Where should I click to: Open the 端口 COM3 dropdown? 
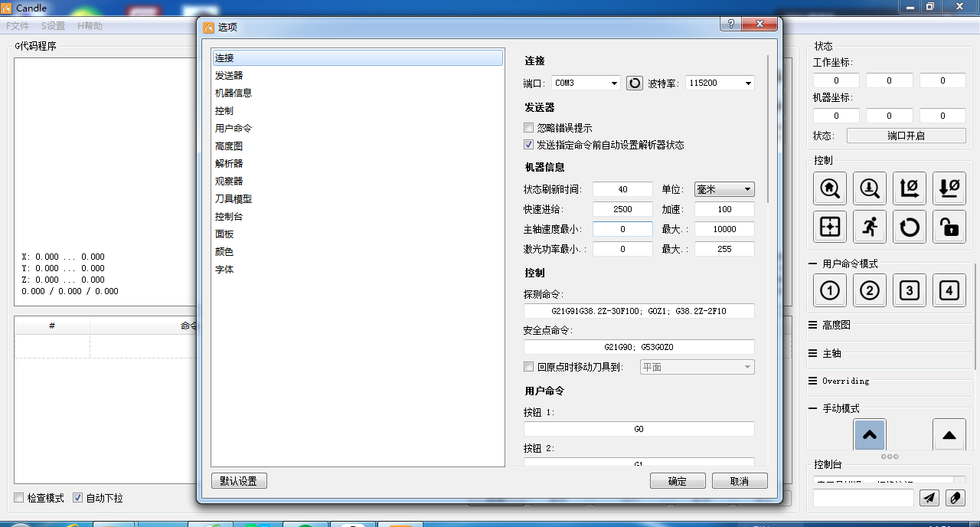[x=586, y=83]
